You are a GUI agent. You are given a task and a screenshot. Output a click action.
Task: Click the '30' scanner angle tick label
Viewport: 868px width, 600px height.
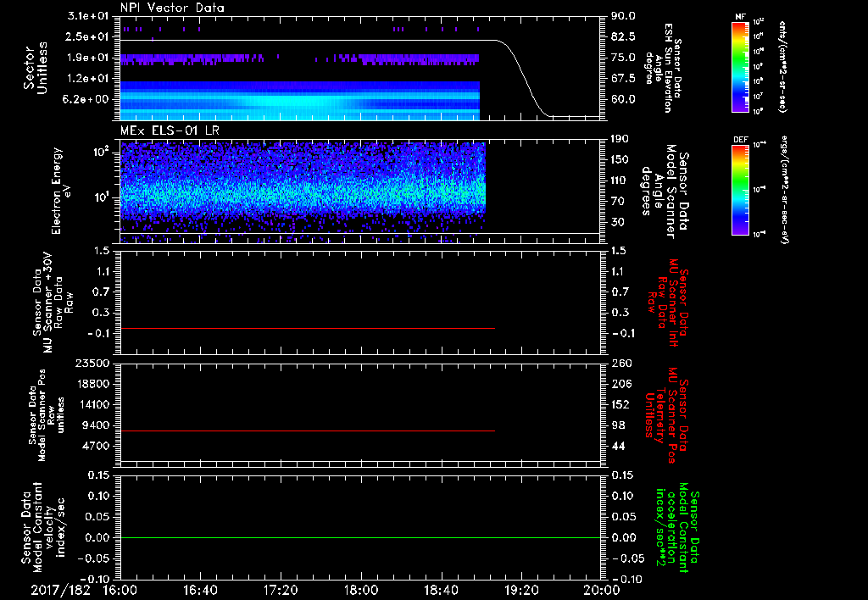(618, 223)
